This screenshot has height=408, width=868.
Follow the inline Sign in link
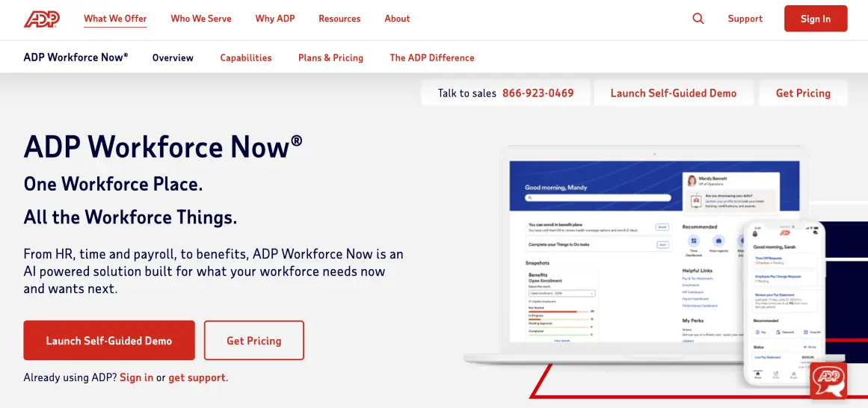click(x=136, y=377)
